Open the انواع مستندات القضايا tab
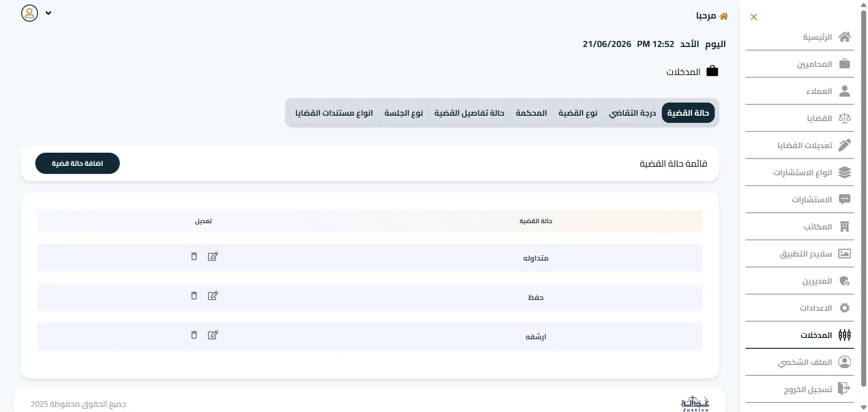868x412 pixels. 334,113
